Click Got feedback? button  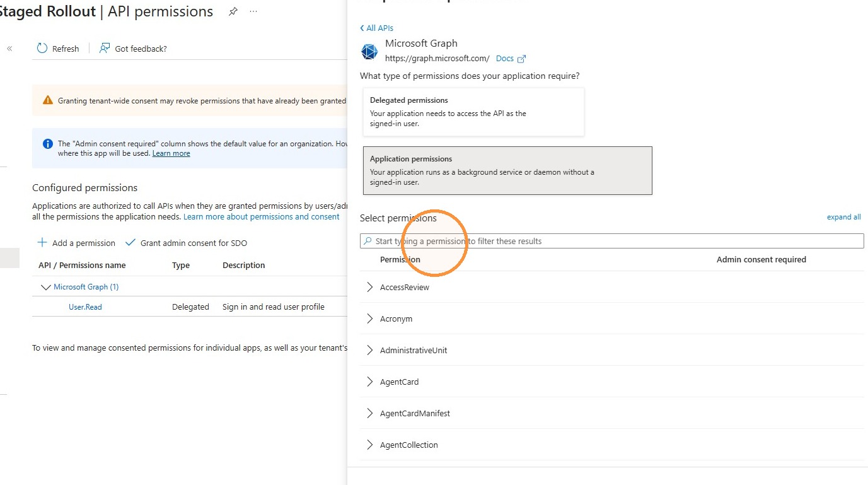click(x=133, y=49)
